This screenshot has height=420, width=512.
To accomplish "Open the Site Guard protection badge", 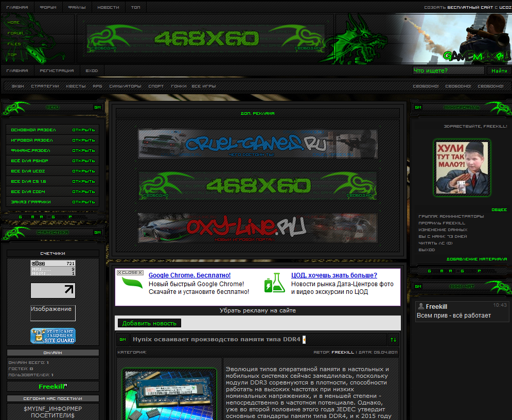I will click(53, 336).
